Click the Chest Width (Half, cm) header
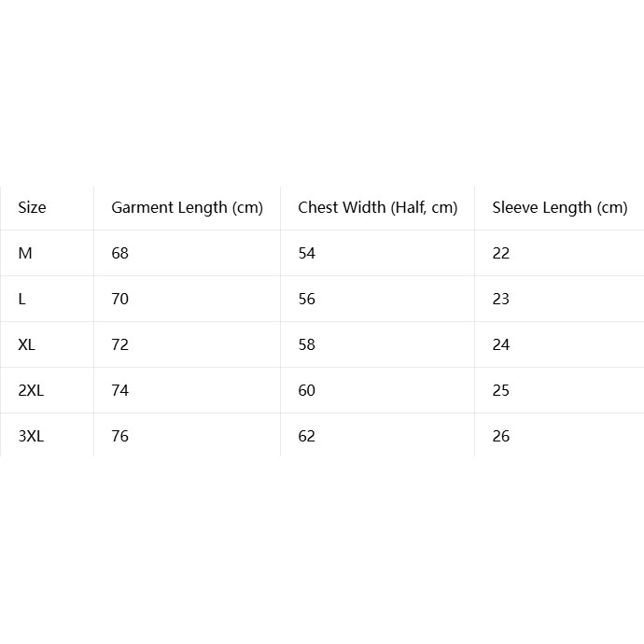644x644 pixels. 377,208
